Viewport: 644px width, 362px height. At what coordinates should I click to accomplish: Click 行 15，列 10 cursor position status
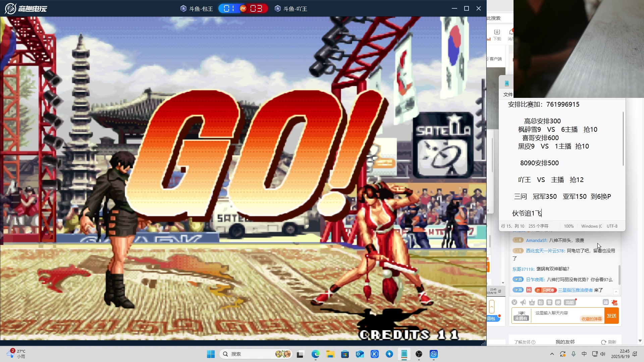513,226
